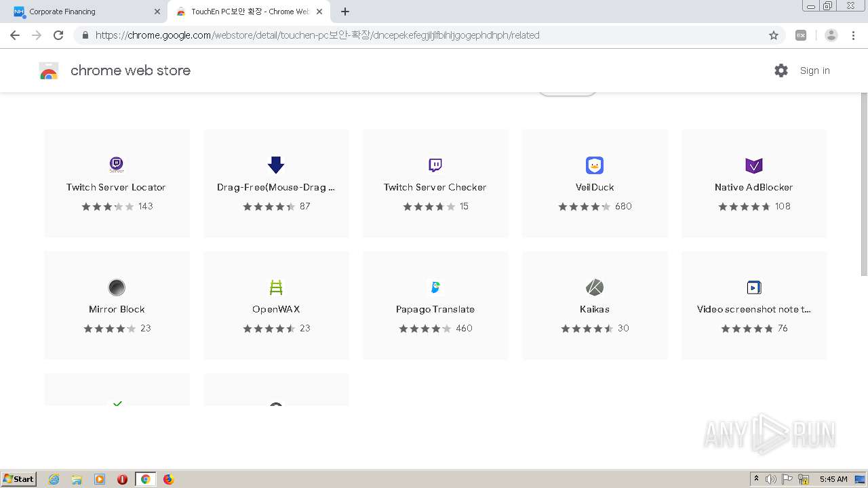
Task: Open the Mirror Block title
Action: tap(117, 309)
